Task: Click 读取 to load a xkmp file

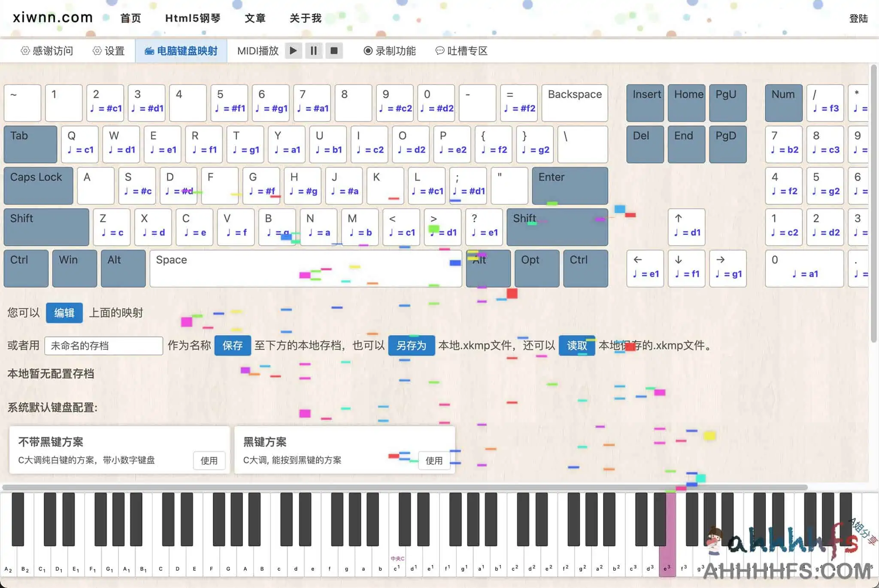Action: tap(577, 346)
